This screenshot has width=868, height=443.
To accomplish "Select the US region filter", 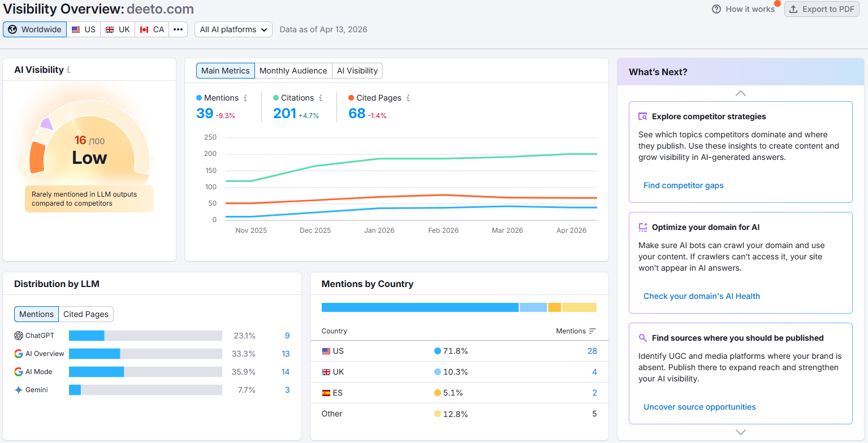I will click(x=84, y=29).
